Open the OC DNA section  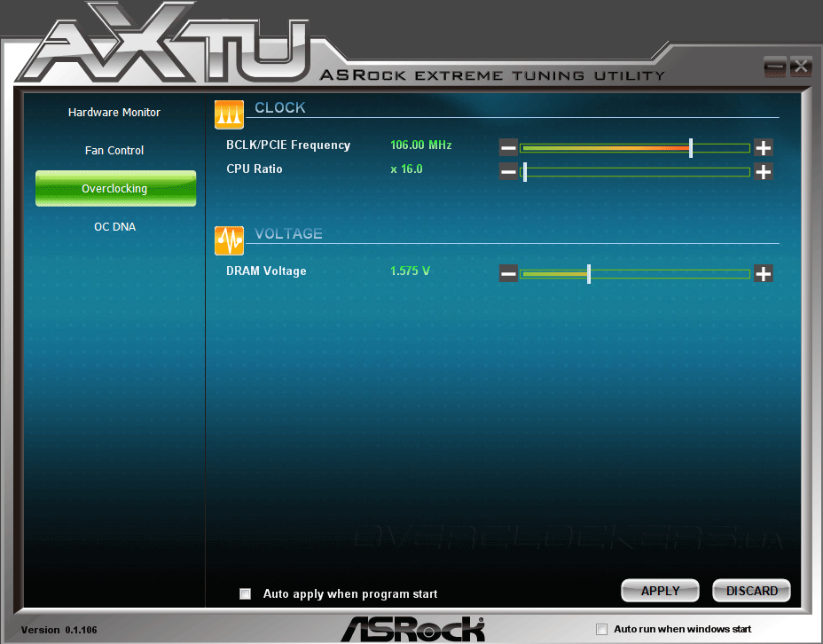pyautogui.click(x=115, y=227)
